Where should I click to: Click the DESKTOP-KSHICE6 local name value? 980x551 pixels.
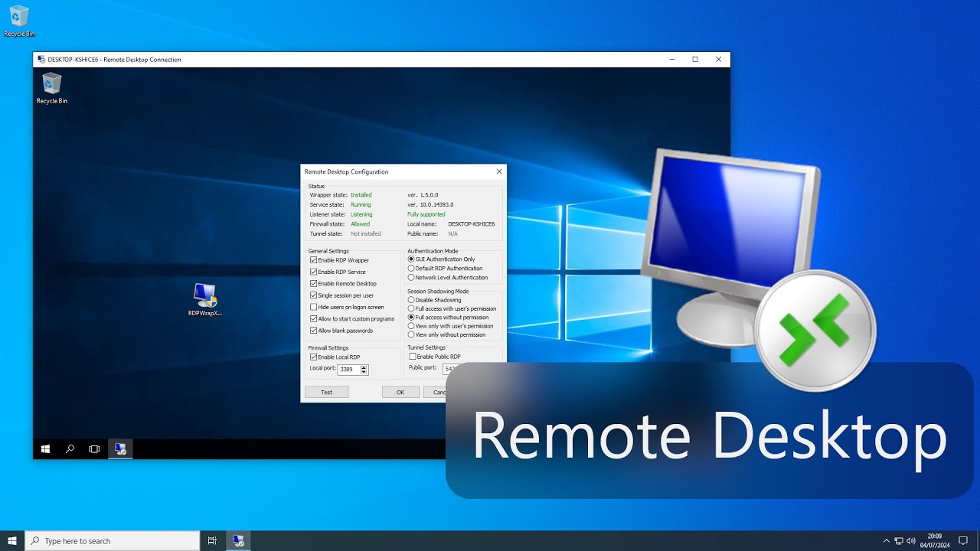point(471,224)
